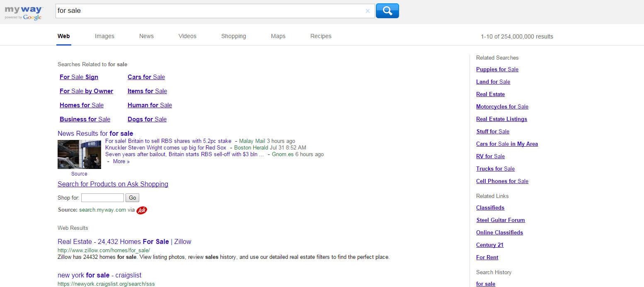Open the Shopping tab

(x=234, y=36)
